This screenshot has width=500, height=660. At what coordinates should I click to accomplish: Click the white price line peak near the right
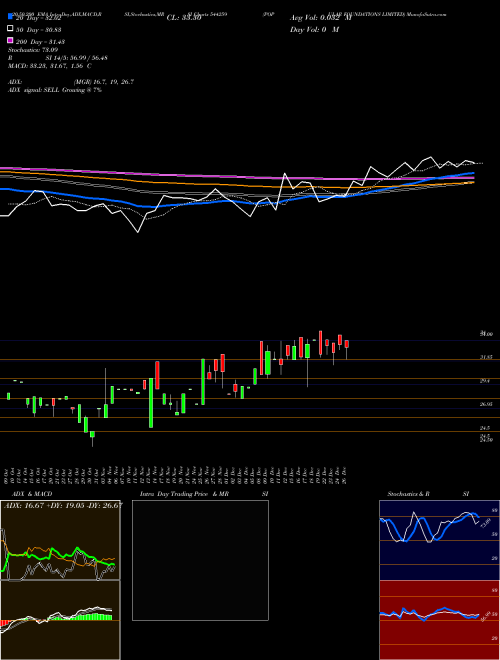pos(430,158)
